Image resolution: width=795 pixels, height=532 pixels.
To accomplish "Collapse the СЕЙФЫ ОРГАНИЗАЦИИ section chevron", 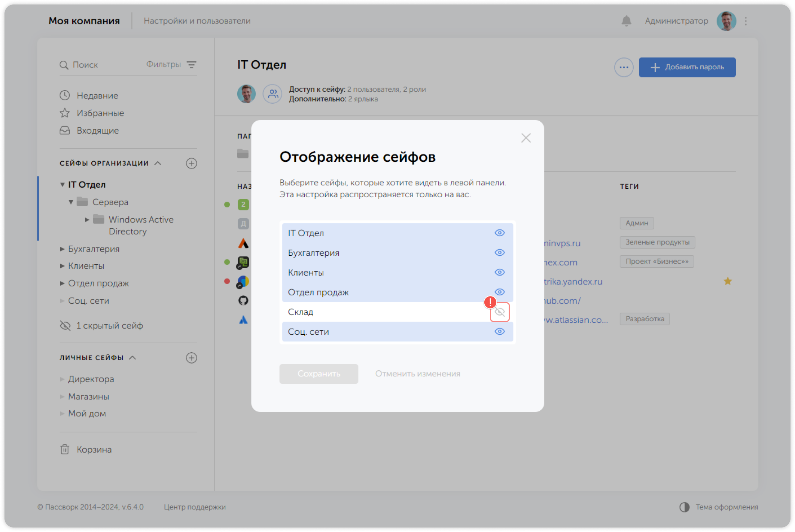I will point(158,163).
